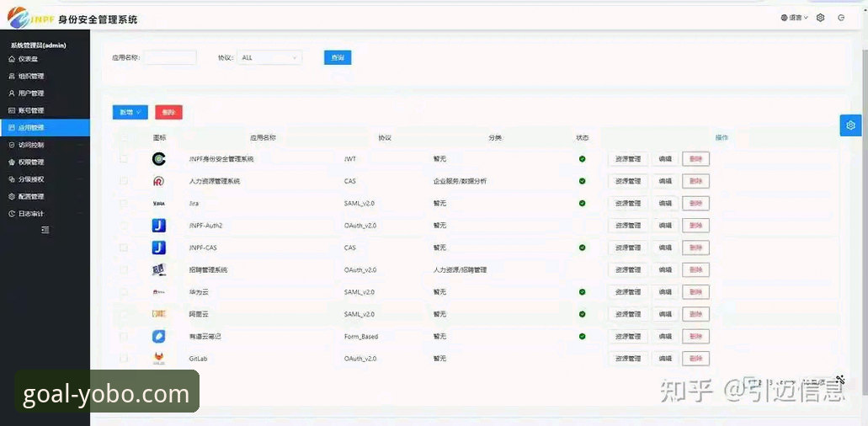Image resolution: width=868 pixels, height=426 pixels.
Task: Check the JNPF身份安全管理系统 row checkbox
Action: pos(124,159)
